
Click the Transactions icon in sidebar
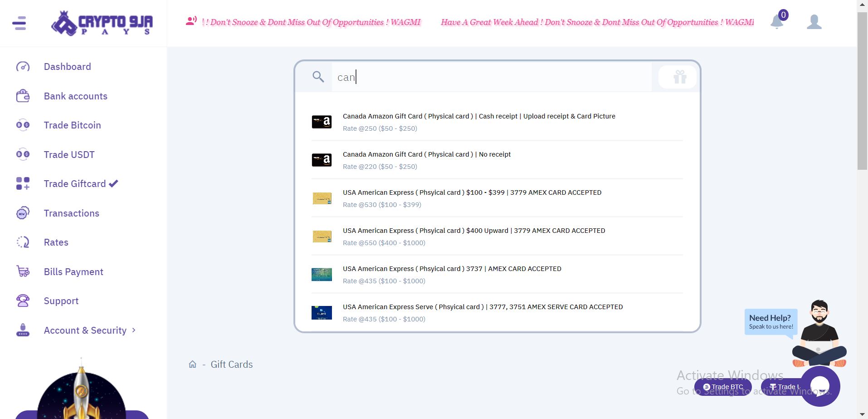click(x=23, y=213)
